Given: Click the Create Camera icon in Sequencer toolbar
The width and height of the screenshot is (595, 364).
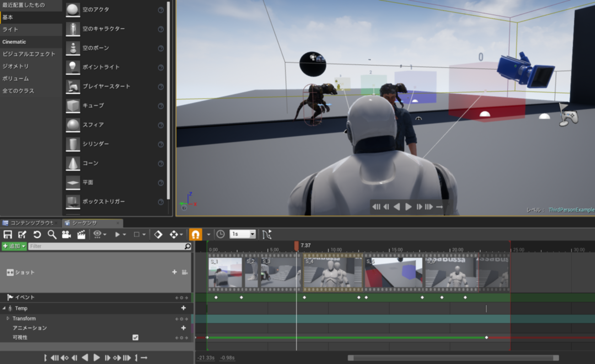Looking at the screenshot, I should (66, 235).
